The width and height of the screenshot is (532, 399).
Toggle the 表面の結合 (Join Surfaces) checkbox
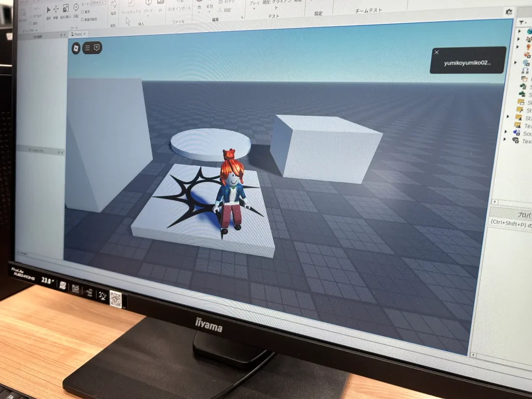coord(82,19)
